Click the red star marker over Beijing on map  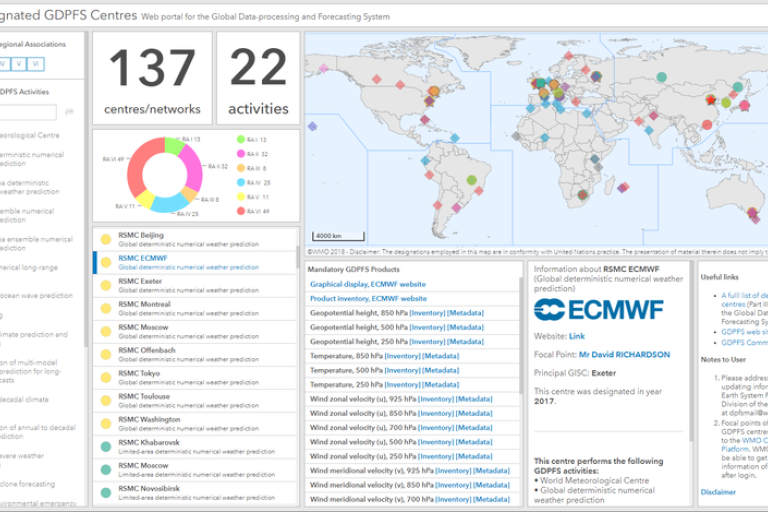[711, 100]
